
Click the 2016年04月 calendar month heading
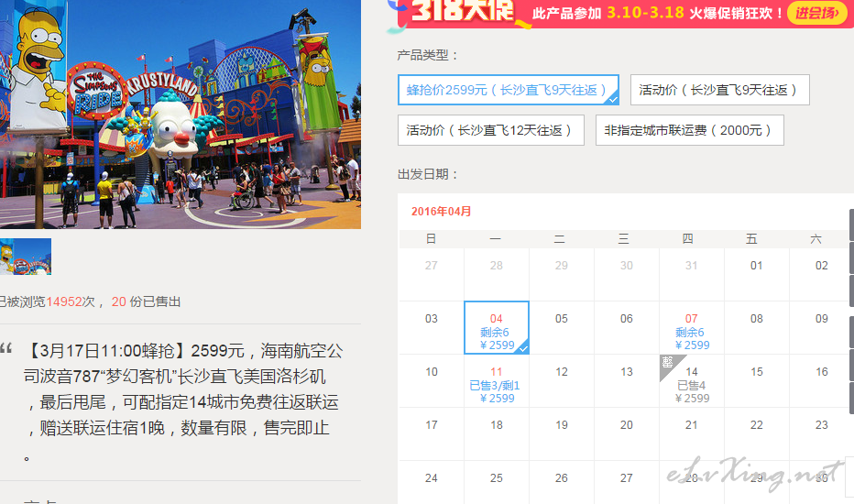441,212
